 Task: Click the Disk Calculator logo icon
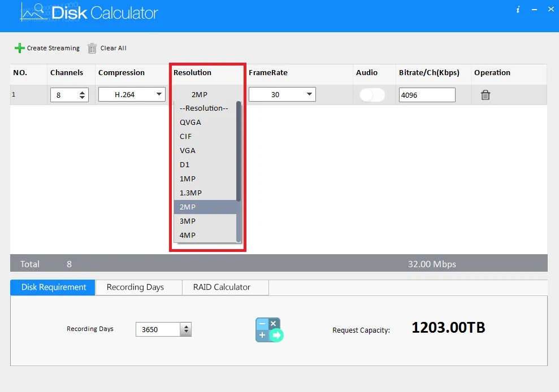34,12
